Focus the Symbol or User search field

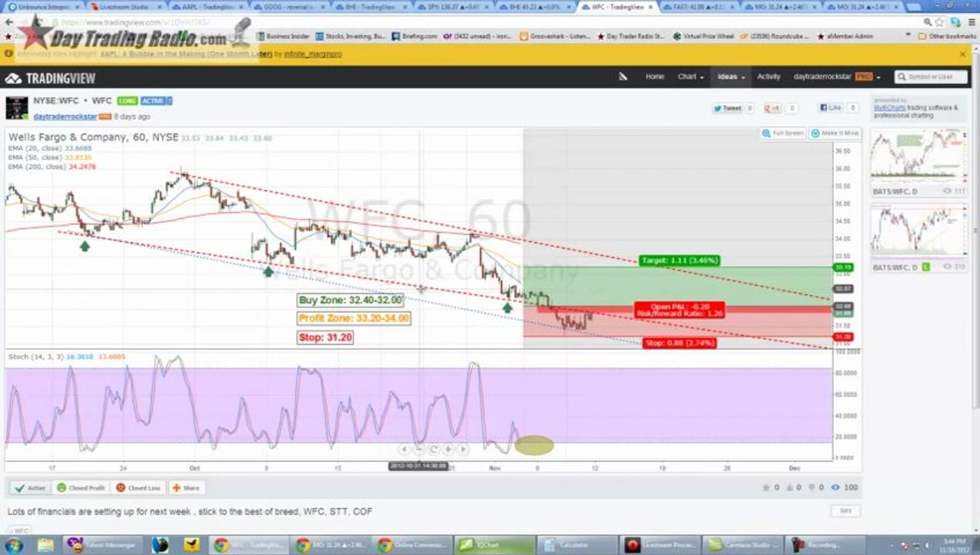click(x=931, y=76)
